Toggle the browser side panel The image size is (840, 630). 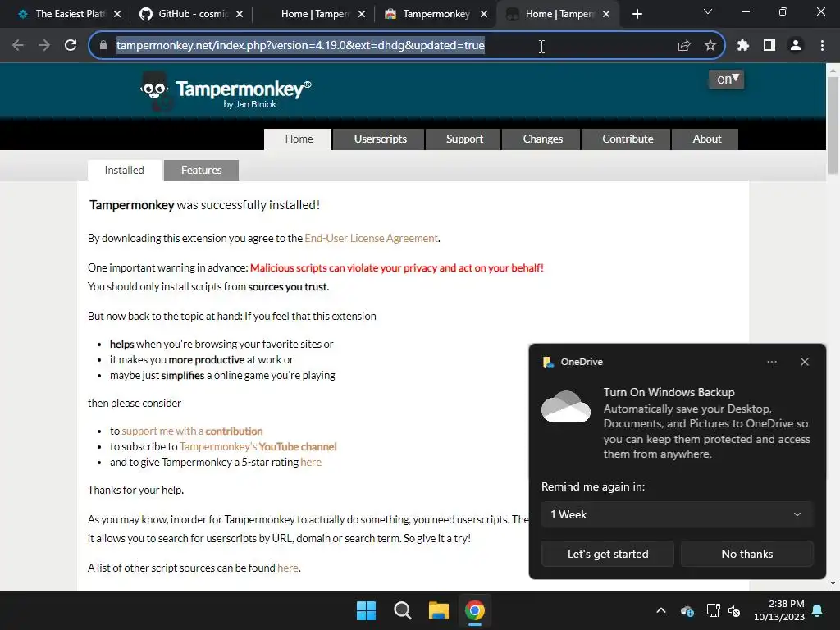coord(769,46)
